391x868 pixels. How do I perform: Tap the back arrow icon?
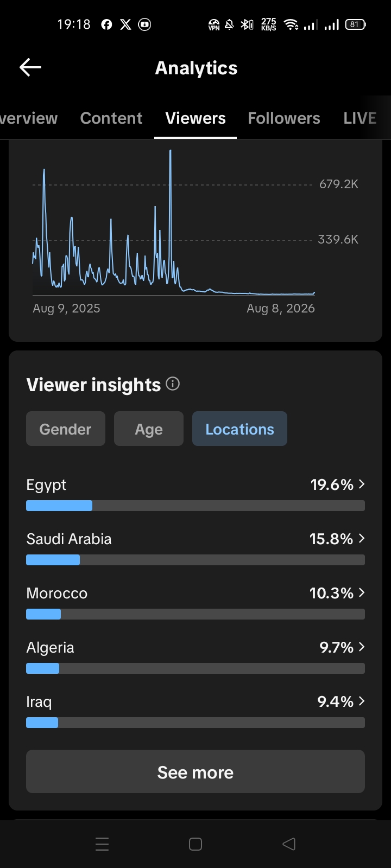click(30, 67)
